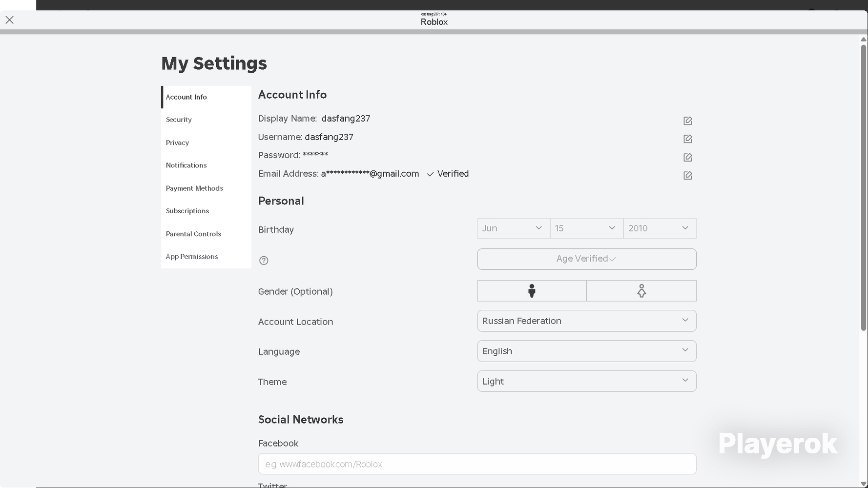Go to Parental Controls tab
Viewport: 868px width, 488px height.
pyautogui.click(x=206, y=234)
